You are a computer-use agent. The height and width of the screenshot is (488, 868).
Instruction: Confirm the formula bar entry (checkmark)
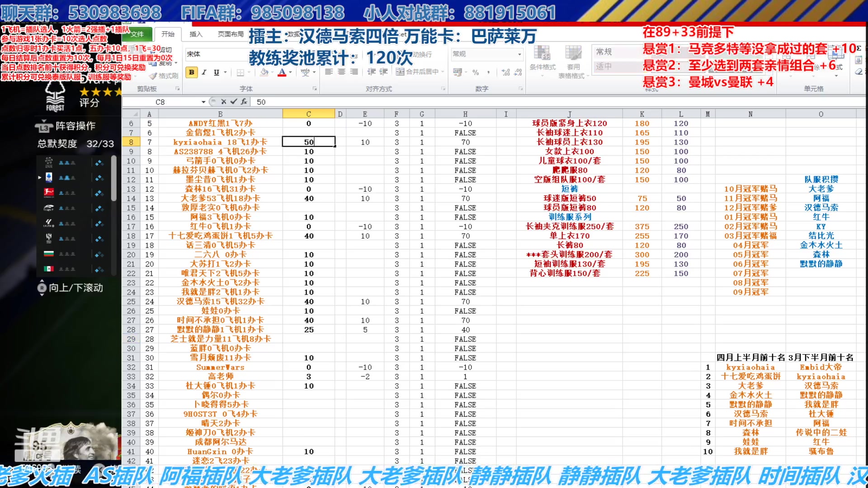tap(234, 102)
